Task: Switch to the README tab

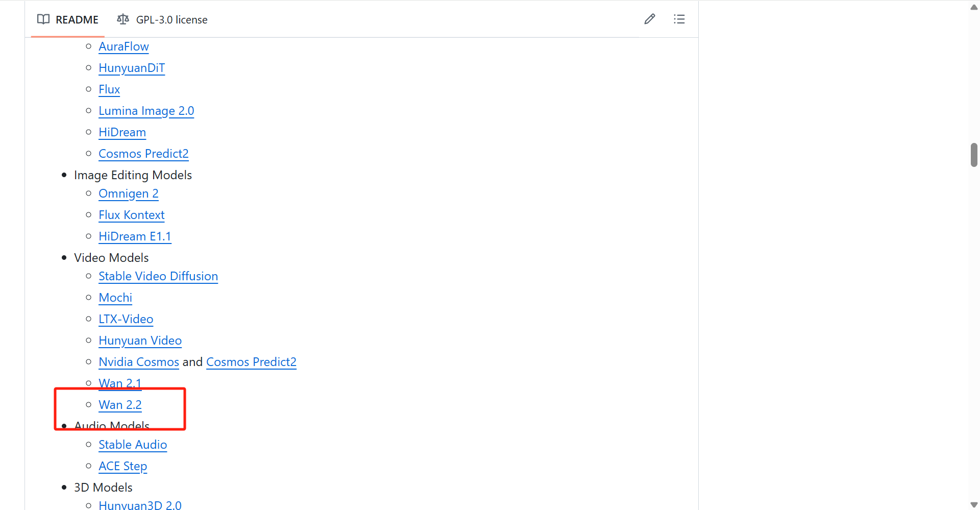Action: (x=68, y=19)
